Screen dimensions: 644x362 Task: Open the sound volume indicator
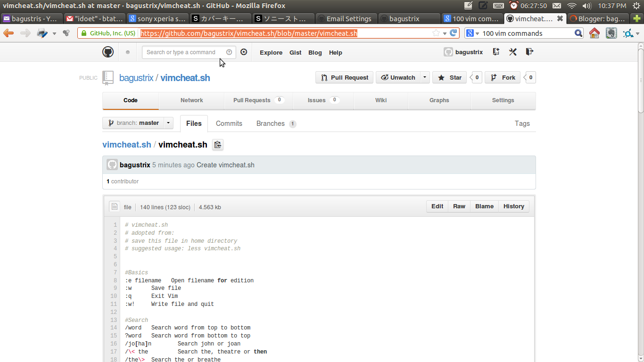(587, 6)
